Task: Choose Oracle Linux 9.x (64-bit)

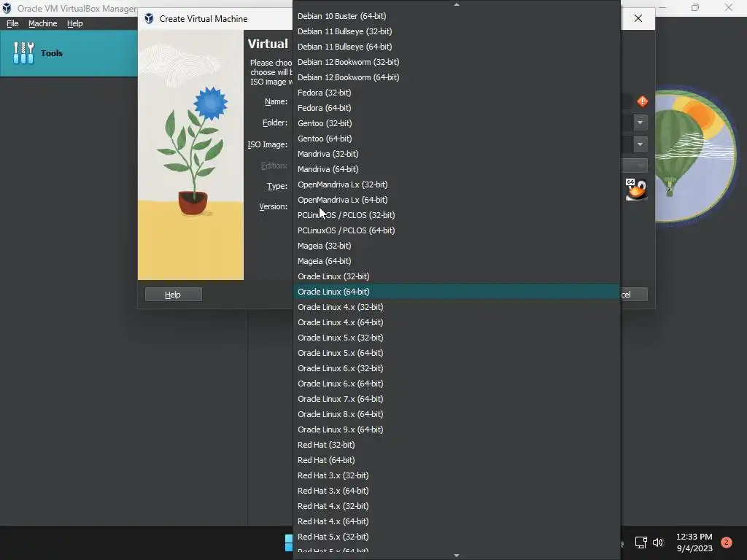Action: [457, 429]
